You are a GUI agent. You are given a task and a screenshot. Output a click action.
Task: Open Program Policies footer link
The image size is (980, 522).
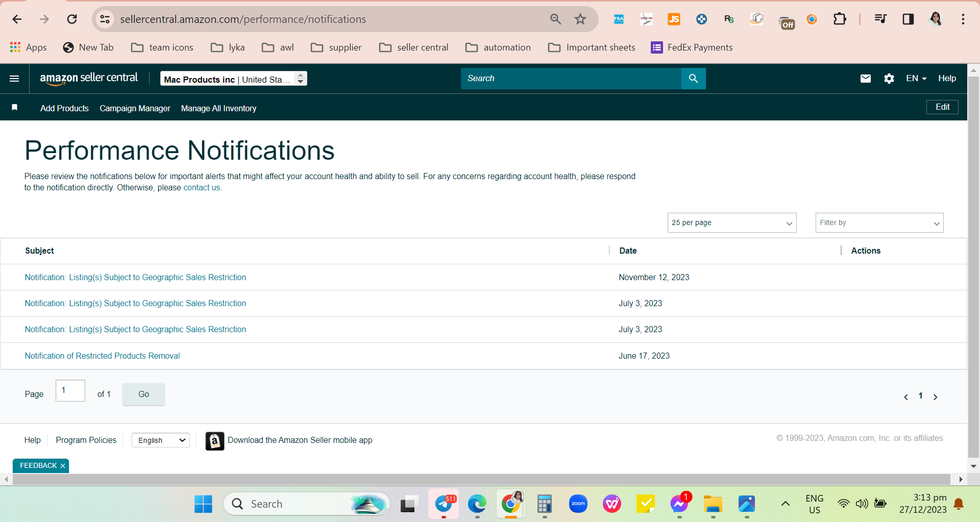click(86, 440)
